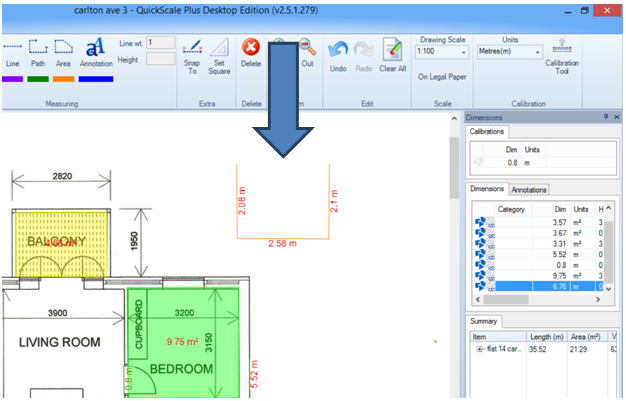Click the green color bar under Path
Viewport: 626px width, 401px height.
pyautogui.click(x=38, y=78)
